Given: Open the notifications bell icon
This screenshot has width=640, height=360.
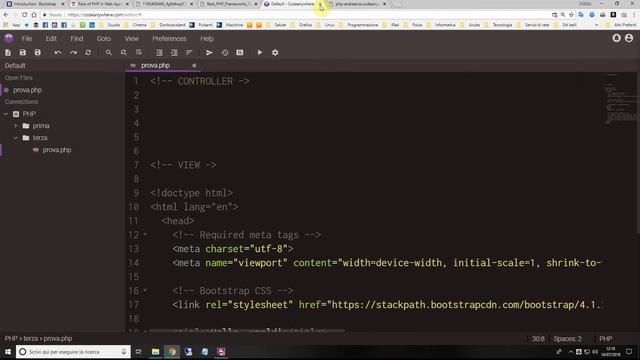Looking at the screenshot, I should pos(616,38).
